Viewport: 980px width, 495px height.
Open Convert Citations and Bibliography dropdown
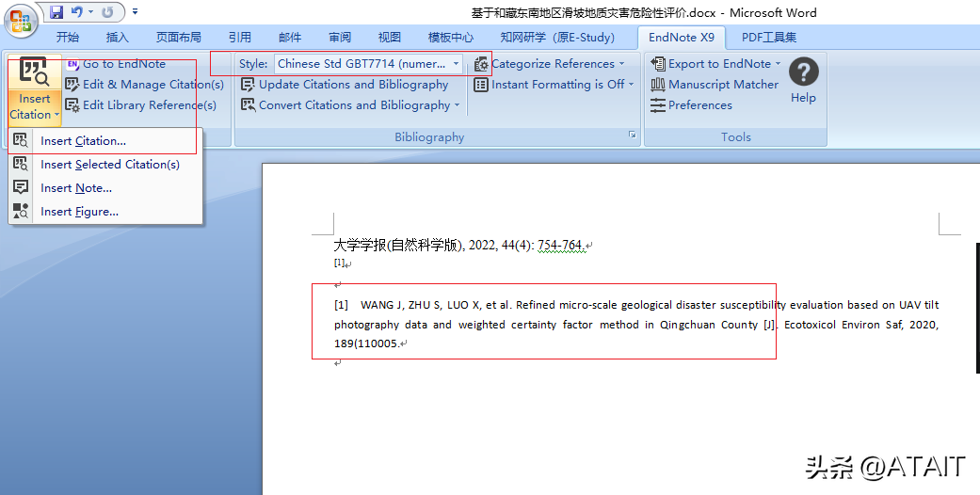350,105
